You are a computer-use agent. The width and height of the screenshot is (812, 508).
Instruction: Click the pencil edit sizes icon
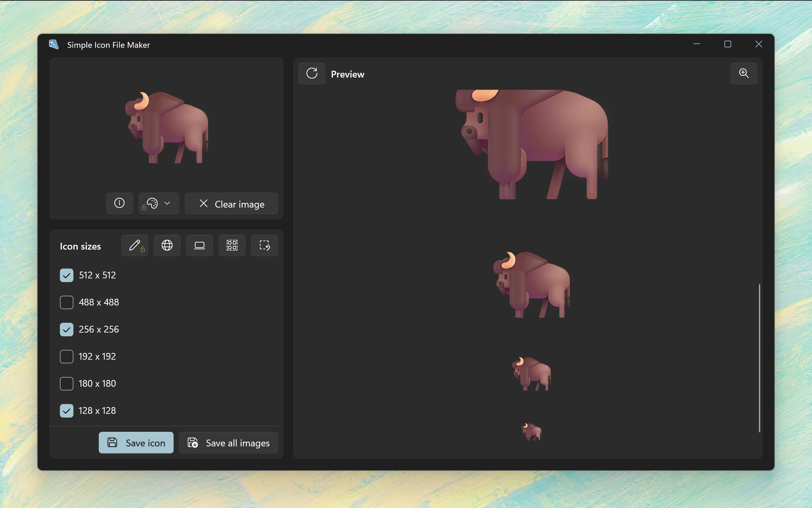click(x=135, y=246)
